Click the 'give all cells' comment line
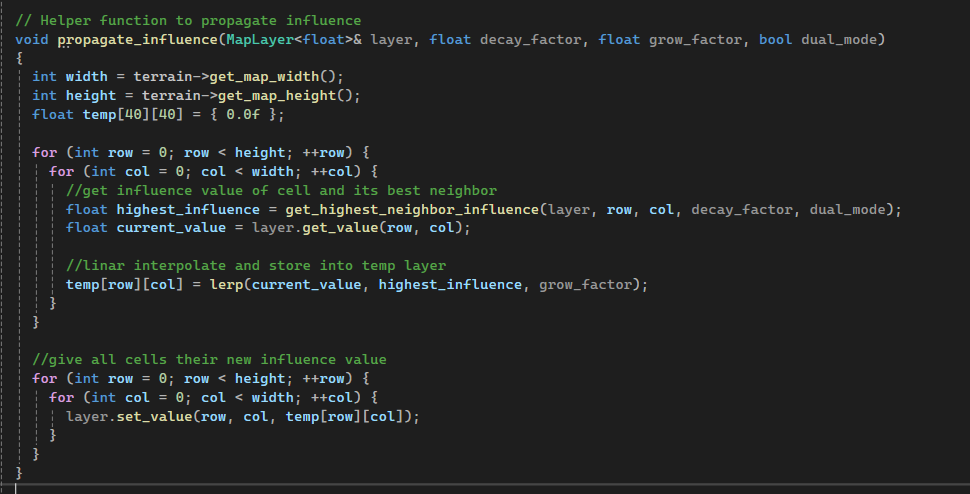This screenshot has height=494, width=970. pyautogui.click(x=209, y=359)
